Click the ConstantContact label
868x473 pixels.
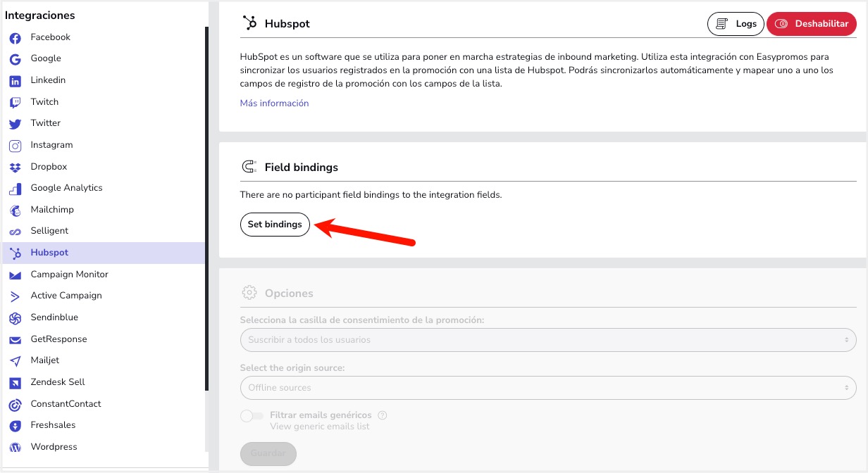click(66, 404)
